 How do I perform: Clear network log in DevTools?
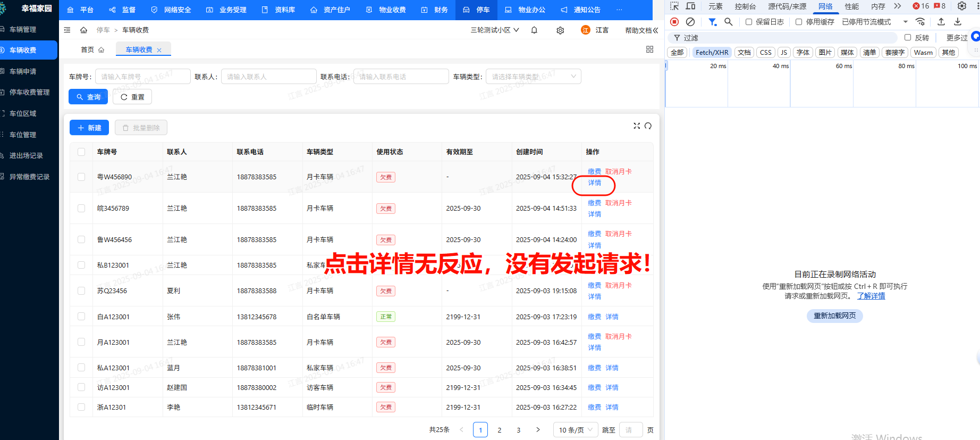coord(690,22)
